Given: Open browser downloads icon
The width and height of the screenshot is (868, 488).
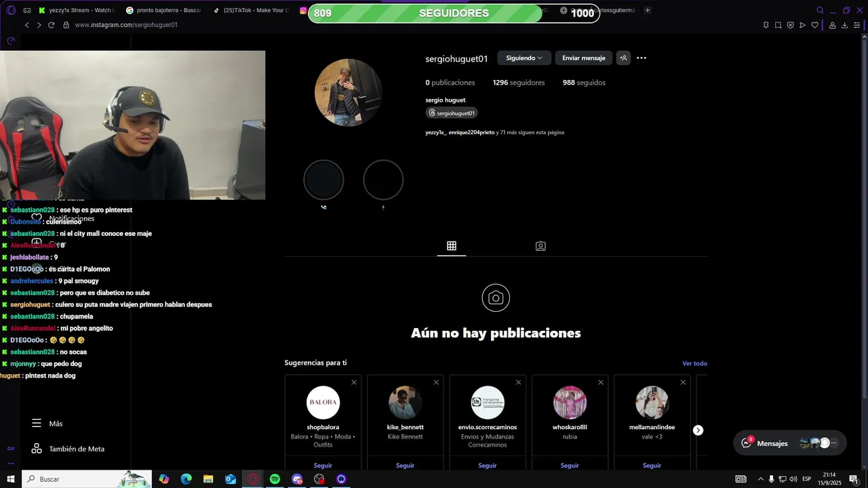Looking at the screenshot, I should 844,25.
